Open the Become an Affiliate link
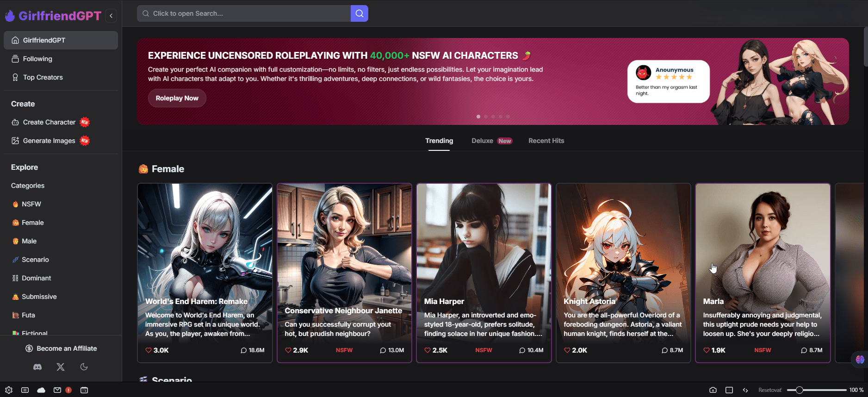Screen dimensions: 868x397 (61, 348)
